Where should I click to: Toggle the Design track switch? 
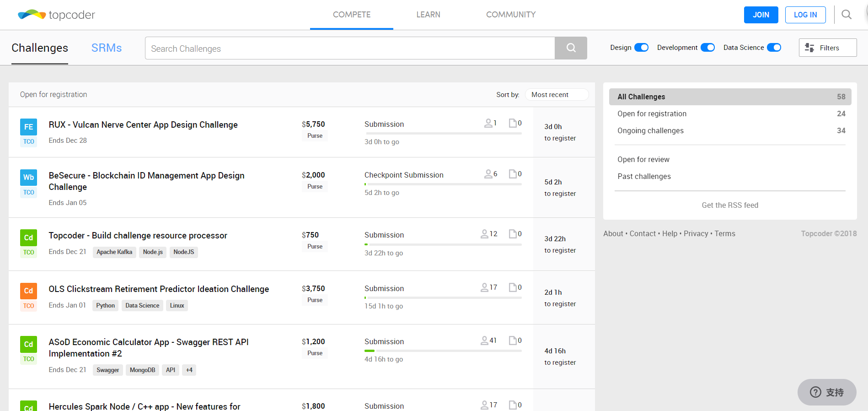641,48
